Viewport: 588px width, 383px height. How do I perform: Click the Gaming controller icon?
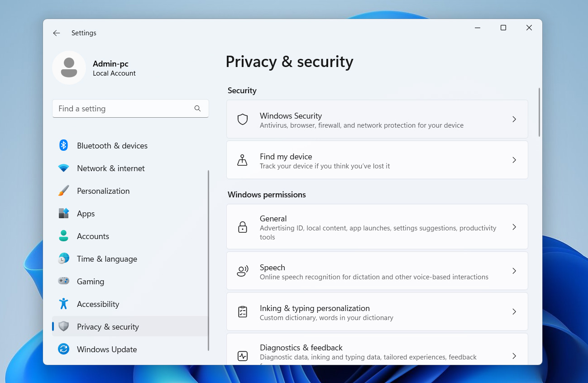[63, 281]
